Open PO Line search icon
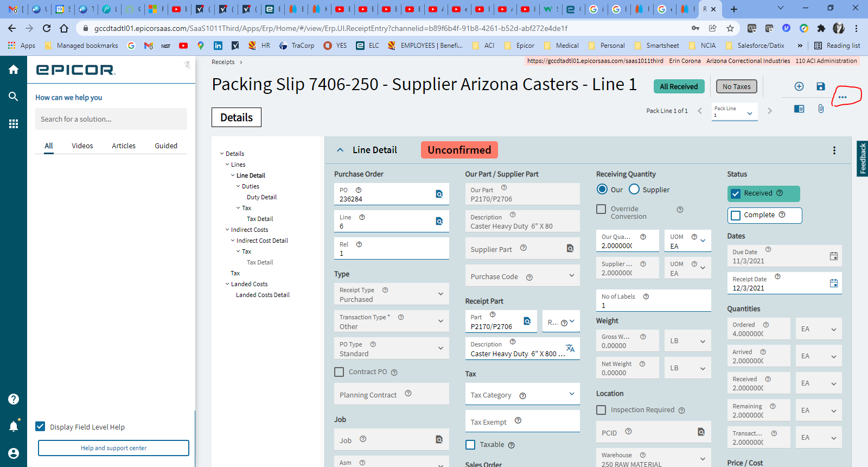Image resolution: width=868 pixels, height=467 pixels. coord(439,221)
